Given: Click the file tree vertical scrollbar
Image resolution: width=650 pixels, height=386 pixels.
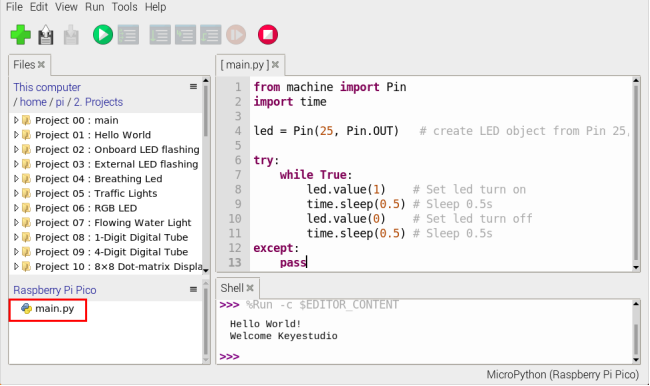Looking at the screenshot, I should coord(206,174).
